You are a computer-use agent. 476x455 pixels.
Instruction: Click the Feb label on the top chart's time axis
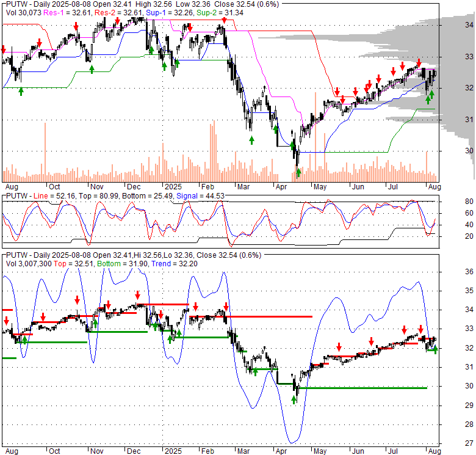click(208, 187)
